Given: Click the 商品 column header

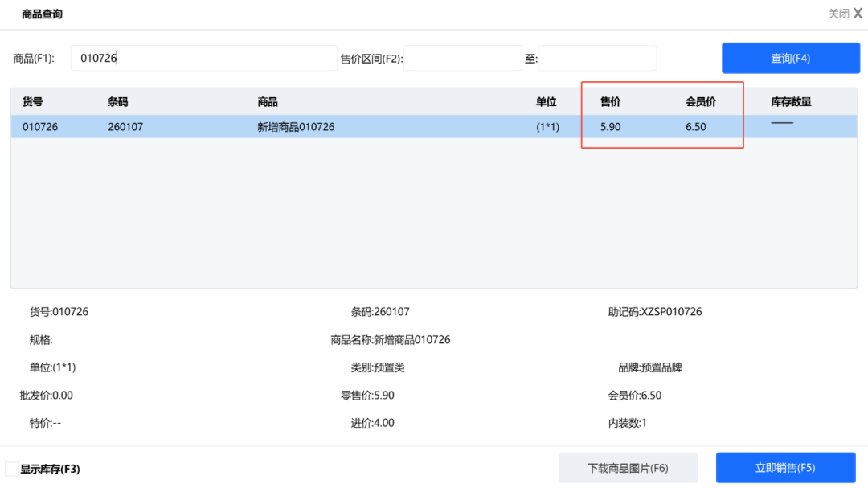Looking at the screenshot, I should [x=268, y=102].
